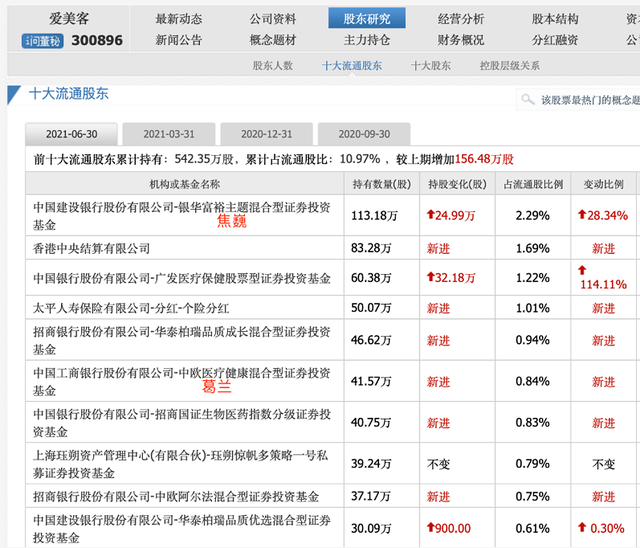Viewport: 640px width, 548px height.
Task: Click the 30.09万 holding value
Action: 371,528
